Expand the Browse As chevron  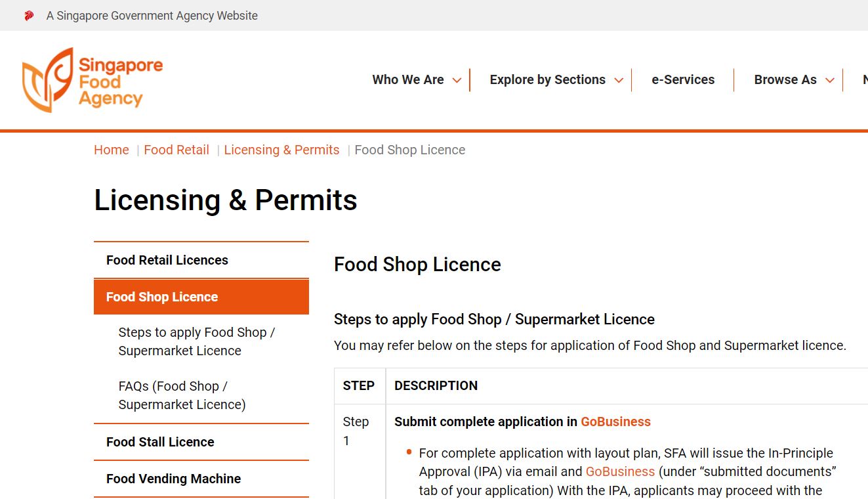[x=829, y=80]
